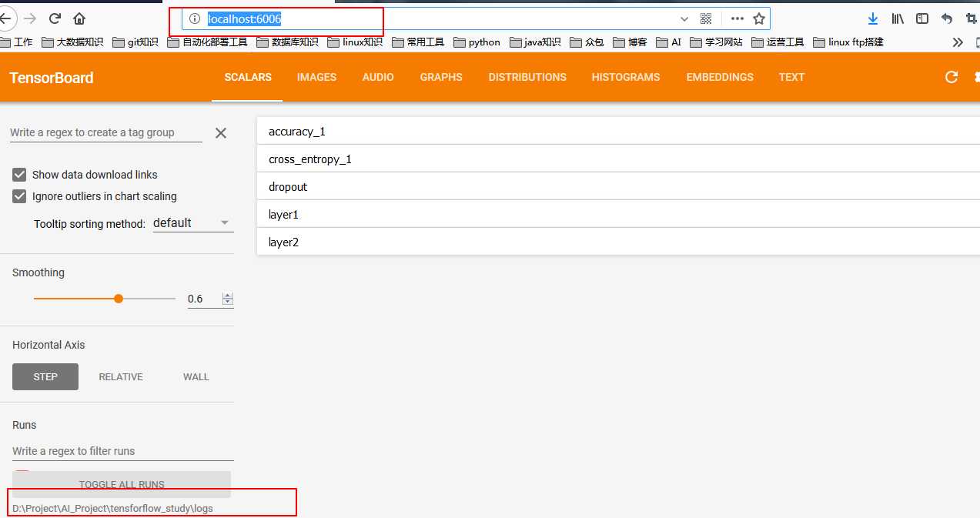Clear the tag group regex with X
This screenshot has height=518, width=980.
[x=221, y=133]
